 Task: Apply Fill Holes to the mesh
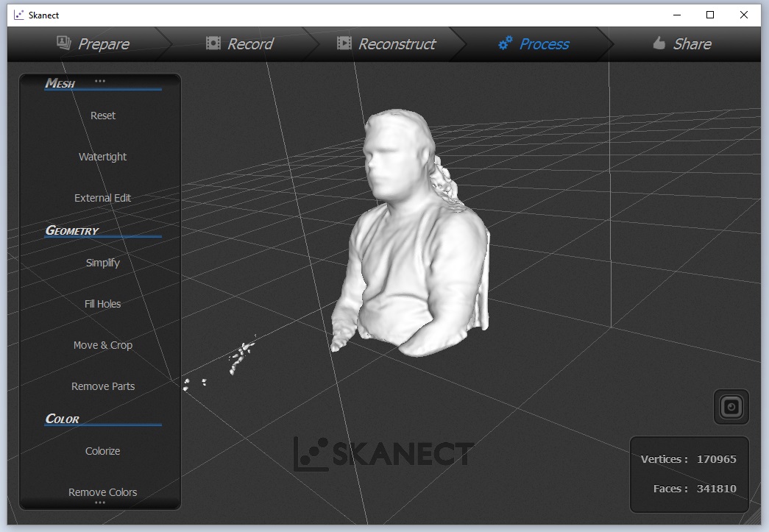click(x=102, y=304)
